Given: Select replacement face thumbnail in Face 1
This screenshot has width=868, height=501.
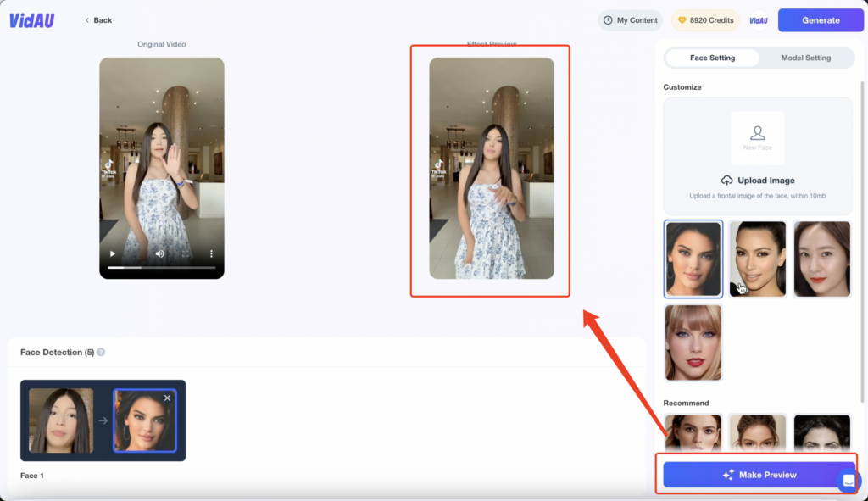Looking at the screenshot, I should click(x=144, y=420).
